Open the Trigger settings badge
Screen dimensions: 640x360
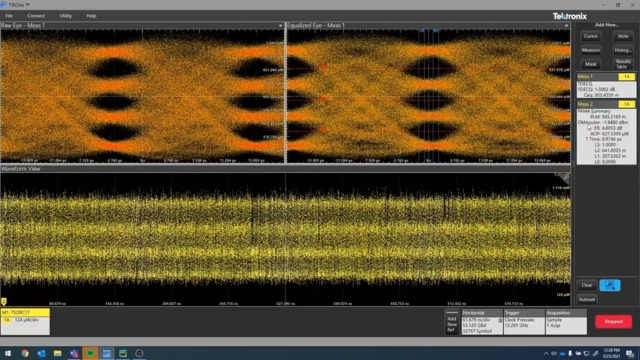pyautogui.click(x=524, y=322)
